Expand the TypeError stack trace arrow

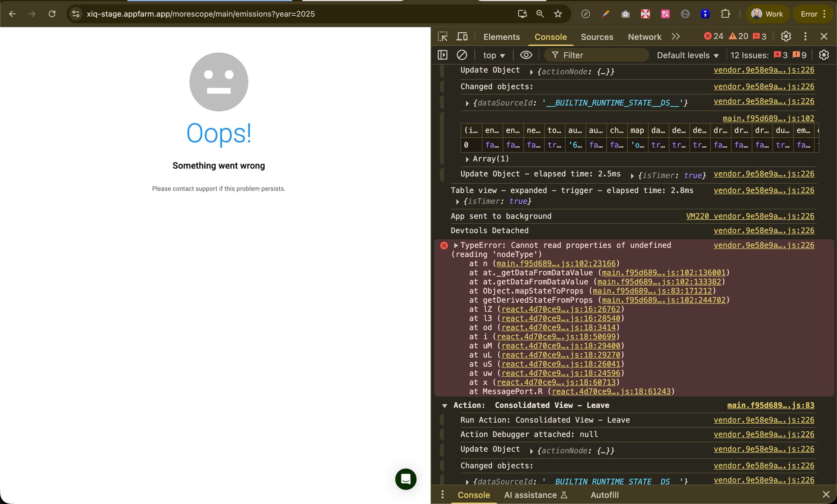tap(456, 245)
